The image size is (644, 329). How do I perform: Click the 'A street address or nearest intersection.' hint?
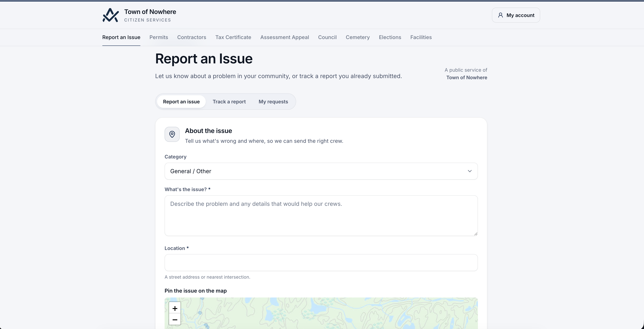(207, 277)
